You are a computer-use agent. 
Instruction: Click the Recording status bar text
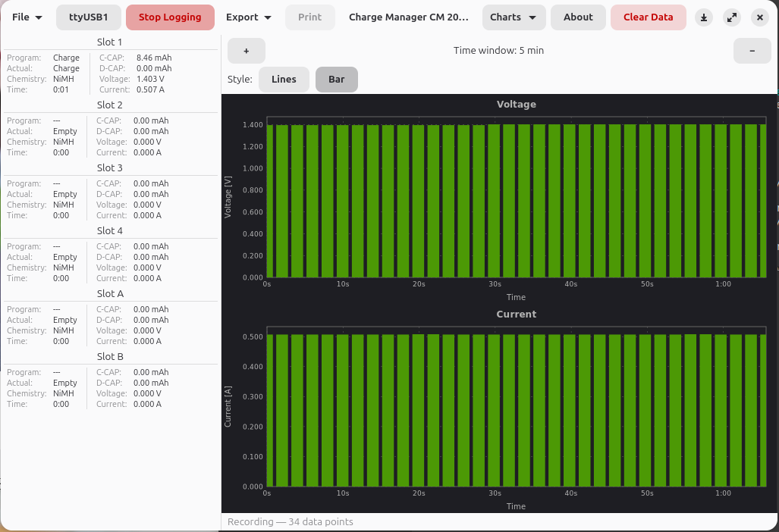pyautogui.click(x=291, y=522)
